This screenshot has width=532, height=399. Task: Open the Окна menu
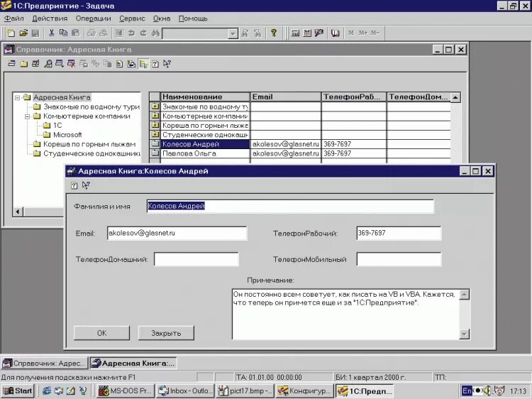tap(162, 18)
